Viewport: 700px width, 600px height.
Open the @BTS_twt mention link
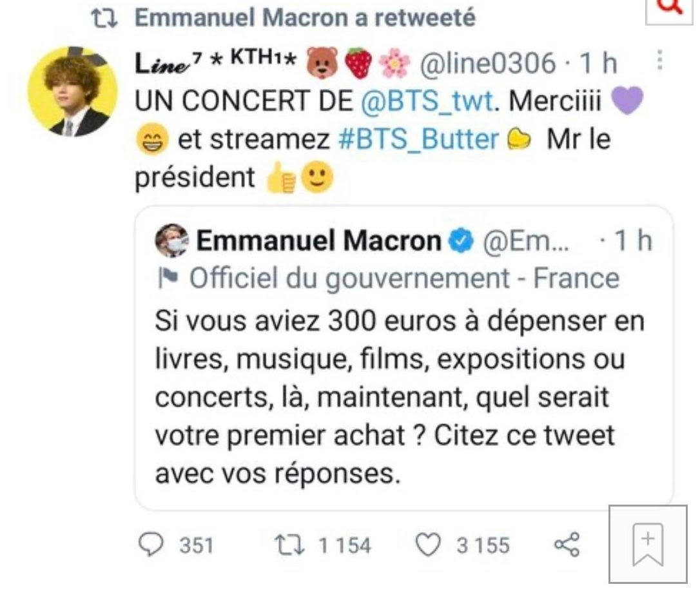[x=427, y=101]
